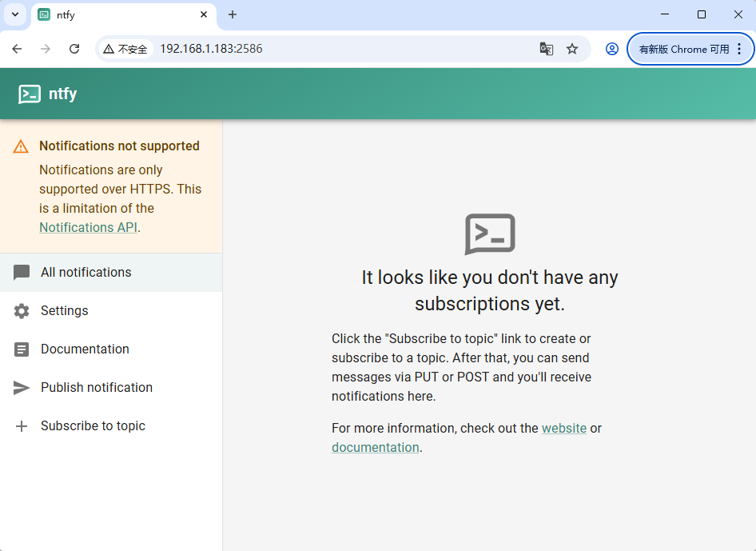Select All notifications in sidebar

coord(111,273)
